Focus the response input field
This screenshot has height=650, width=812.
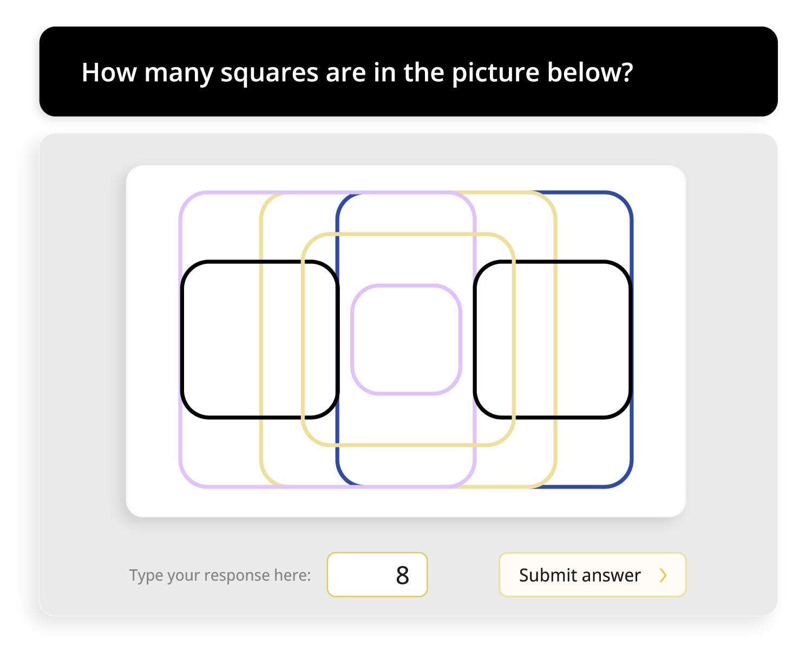[x=377, y=575]
